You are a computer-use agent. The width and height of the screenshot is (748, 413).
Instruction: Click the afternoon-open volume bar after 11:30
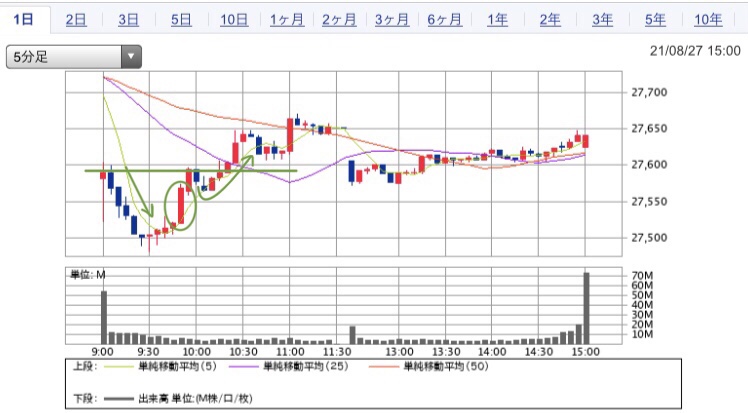tap(353, 335)
